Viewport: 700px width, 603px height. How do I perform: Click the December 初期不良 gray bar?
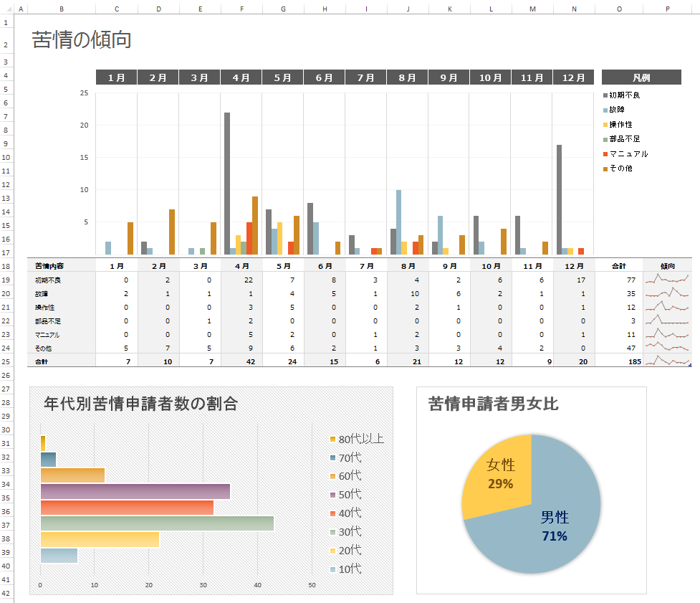(560, 199)
